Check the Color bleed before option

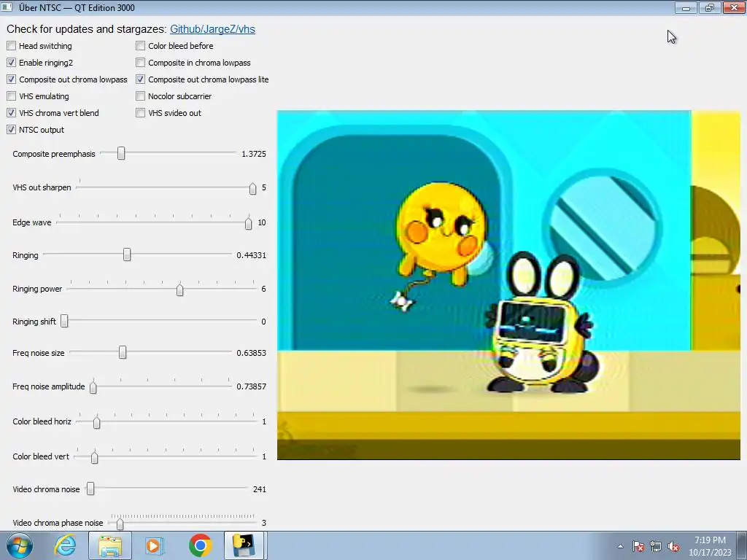click(x=140, y=46)
